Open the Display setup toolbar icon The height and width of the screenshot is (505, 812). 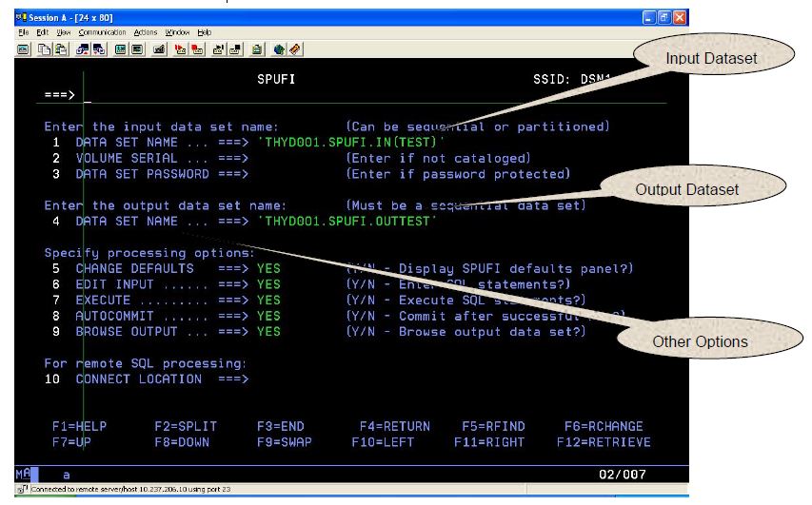(x=121, y=49)
